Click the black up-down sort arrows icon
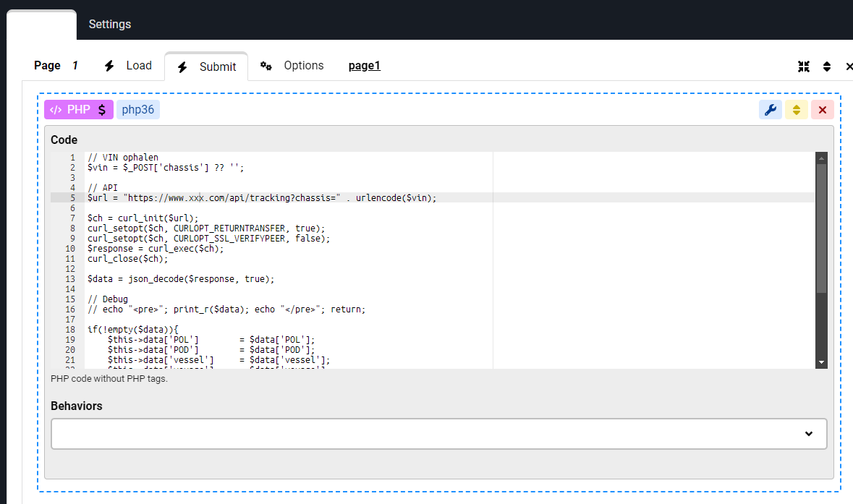853x504 pixels. click(827, 67)
